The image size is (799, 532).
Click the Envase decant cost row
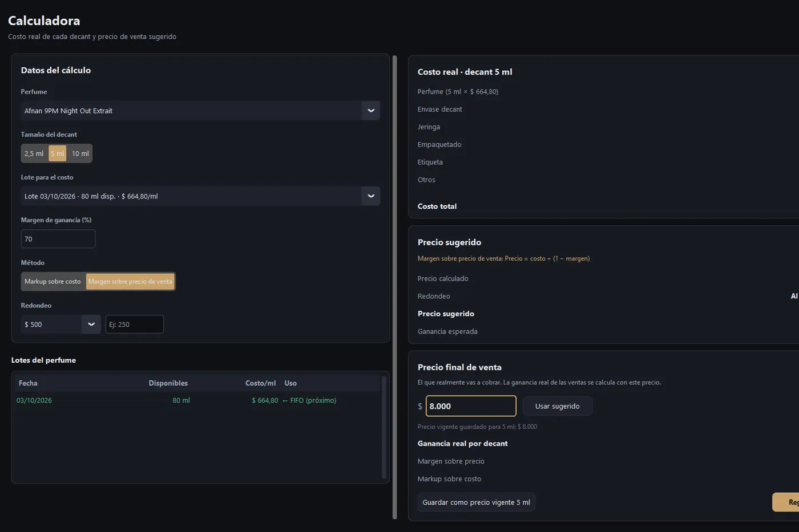click(x=440, y=109)
